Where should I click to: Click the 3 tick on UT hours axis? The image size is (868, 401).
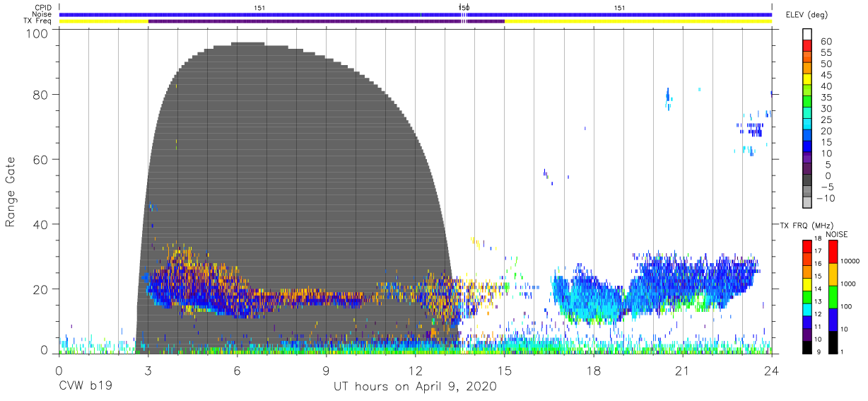click(x=148, y=370)
